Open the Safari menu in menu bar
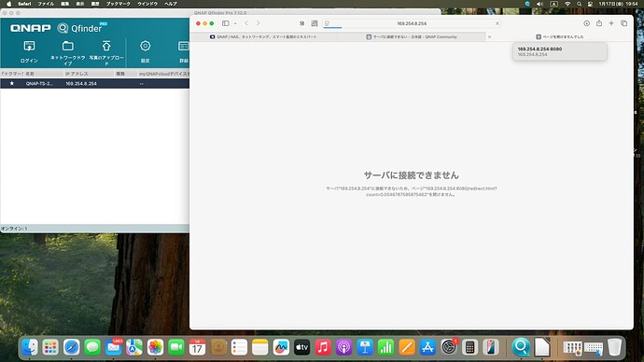The width and height of the screenshot is (644, 362). [x=24, y=4]
